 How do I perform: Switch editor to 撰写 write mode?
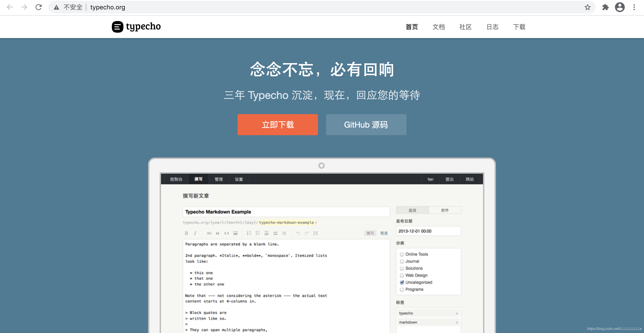(x=370, y=233)
